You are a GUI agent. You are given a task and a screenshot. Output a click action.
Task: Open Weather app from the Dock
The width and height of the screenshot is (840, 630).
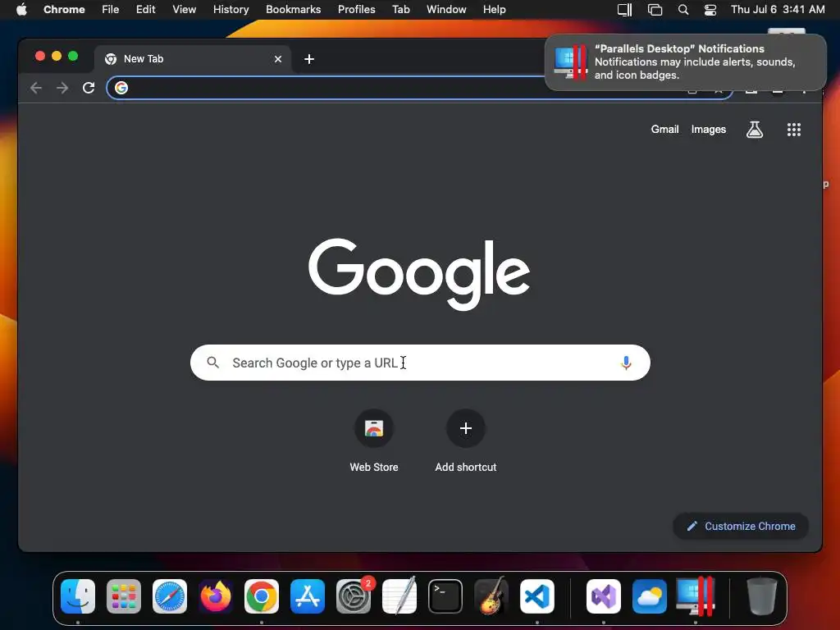[650, 596]
